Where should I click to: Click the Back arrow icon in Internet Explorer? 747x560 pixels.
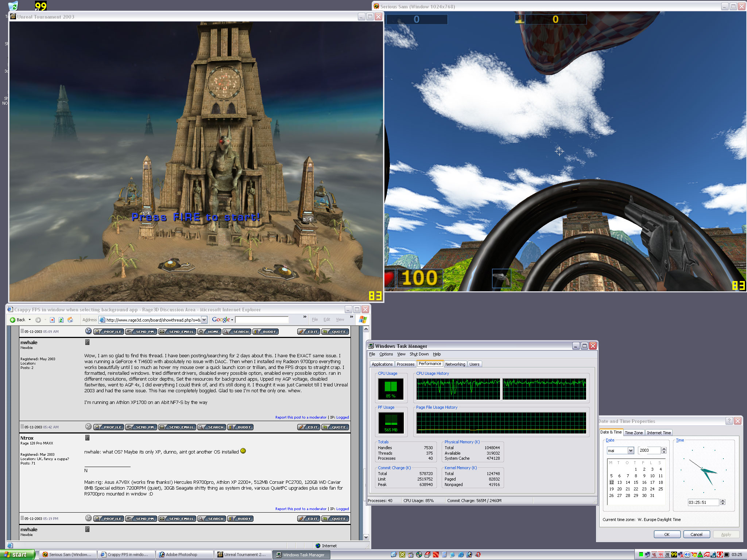point(13,320)
